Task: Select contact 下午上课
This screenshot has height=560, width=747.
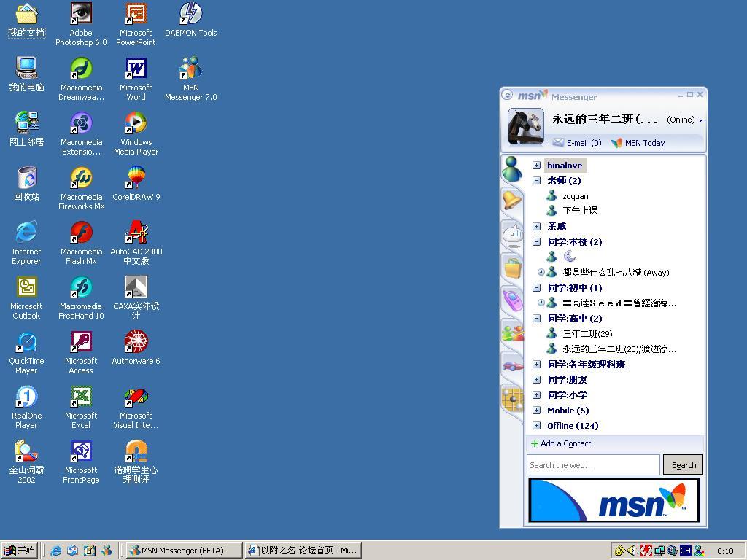Action: tap(572, 211)
